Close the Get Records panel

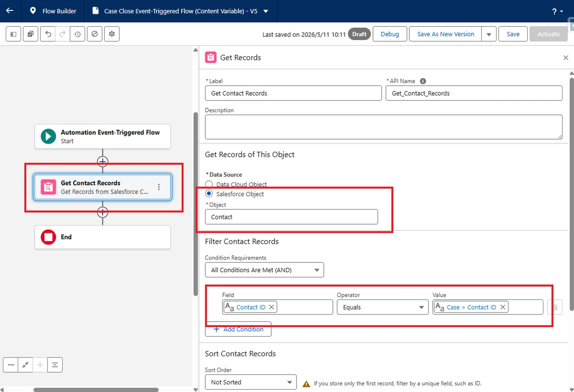[566, 57]
